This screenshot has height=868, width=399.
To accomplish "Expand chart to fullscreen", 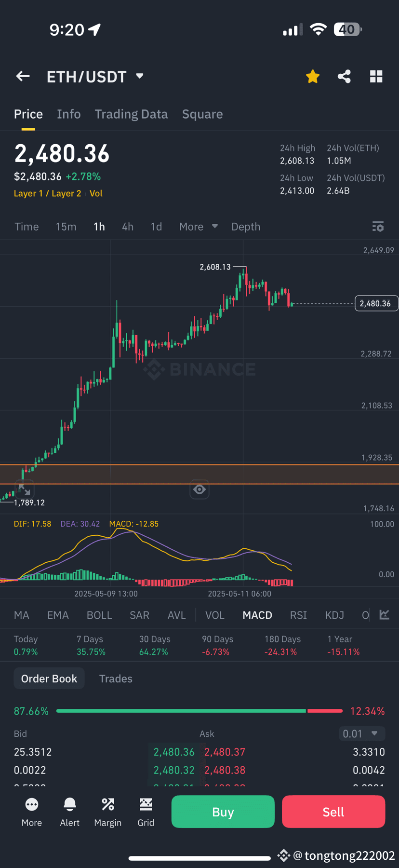I will coord(24,490).
